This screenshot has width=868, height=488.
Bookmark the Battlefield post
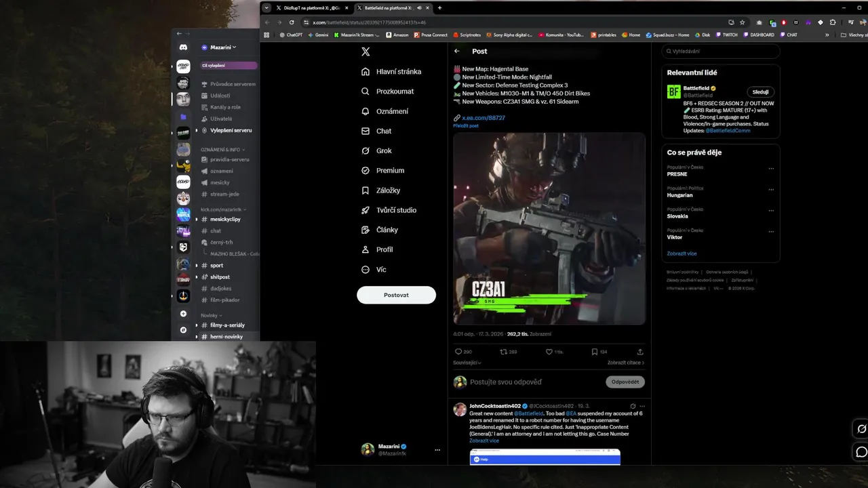click(x=599, y=352)
